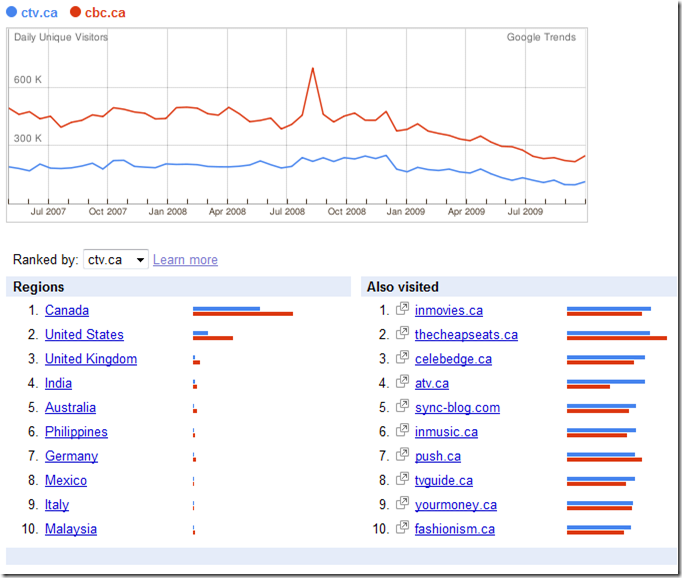The height and width of the screenshot is (578, 682).
Task: Click the United States region comparison bars
Action: (x=213, y=335)
